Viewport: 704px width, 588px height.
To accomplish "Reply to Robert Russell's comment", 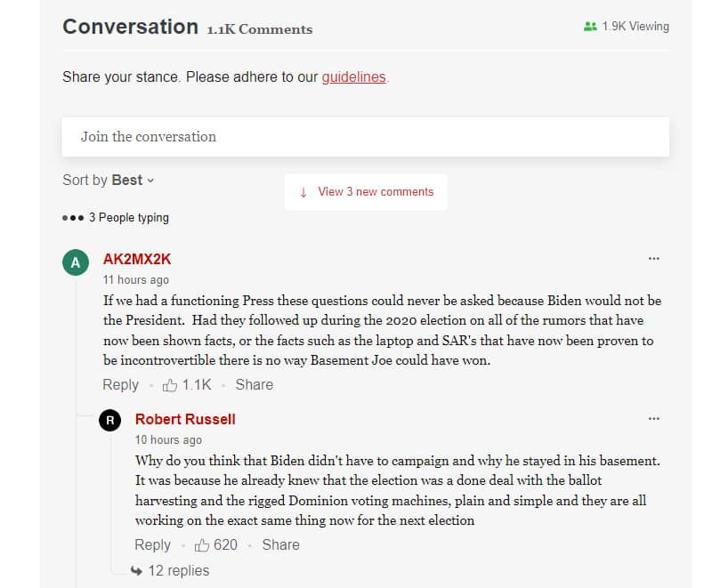I will [x=153, y=545].
